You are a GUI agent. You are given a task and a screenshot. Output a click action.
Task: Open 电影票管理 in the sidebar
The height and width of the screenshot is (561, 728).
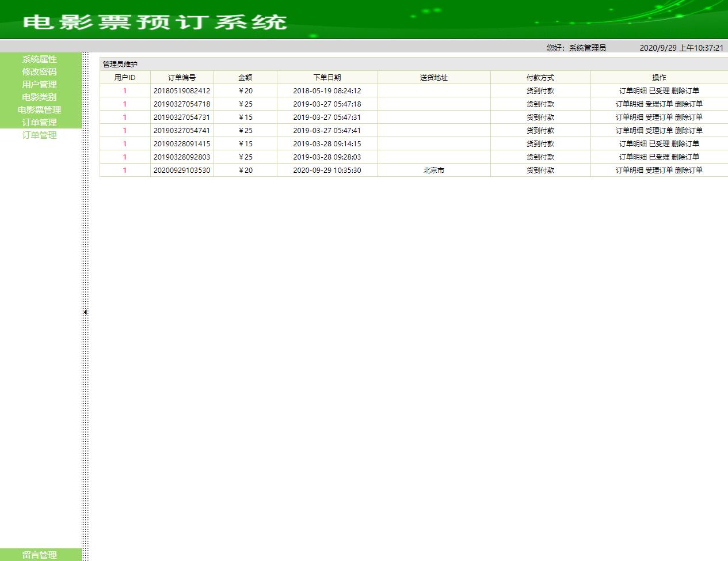point(40,110)
